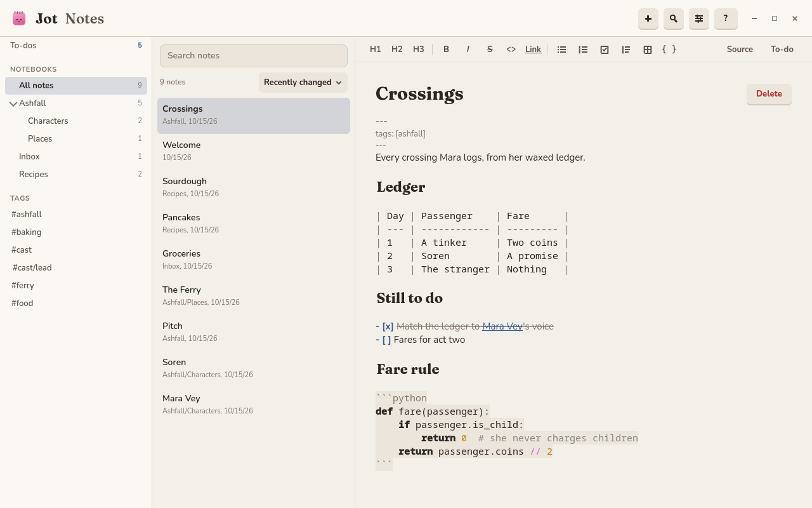Filter notes by the #ashfall tag
The width and height of the screenshot is (812, 508).
tap(27, 215)
